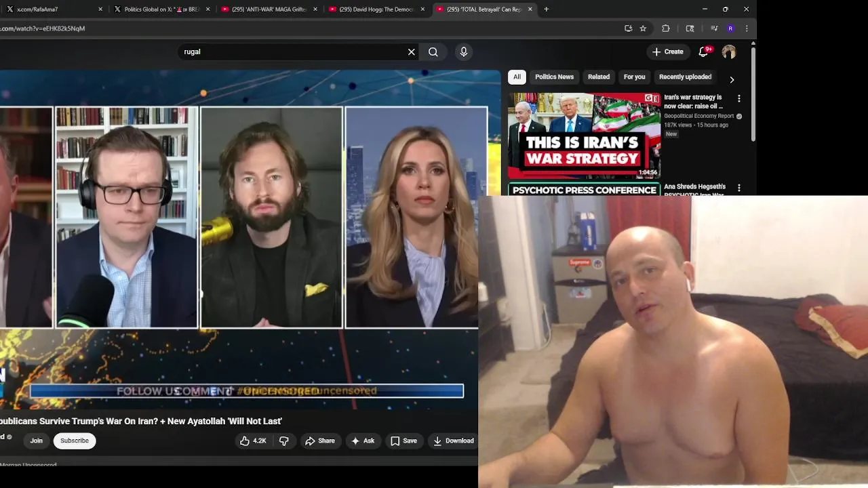Image resolution: width=868 pixels, height=488 pixels.
Task: Open options for Ana Shreds Hegseth video
Action: 739,188
